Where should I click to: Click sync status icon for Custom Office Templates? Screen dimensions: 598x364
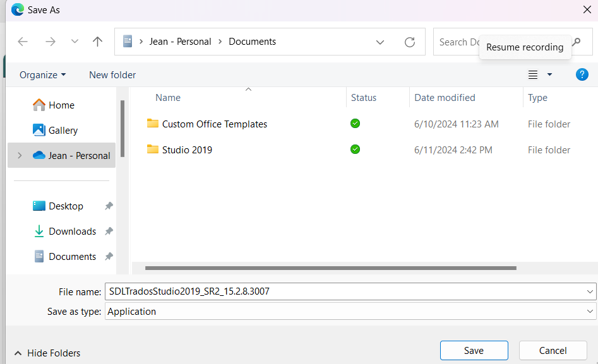click(x=355, y=124)
